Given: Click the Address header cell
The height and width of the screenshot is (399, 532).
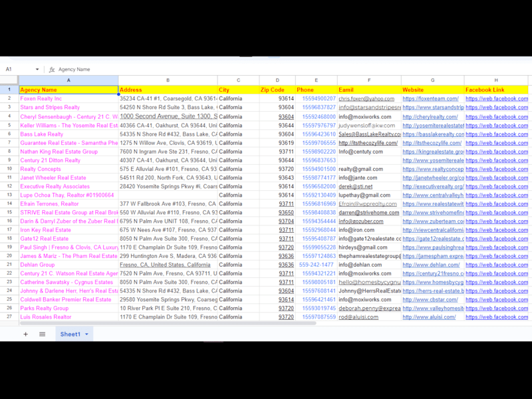Looking at the screenshot, I should coord(168,90).
